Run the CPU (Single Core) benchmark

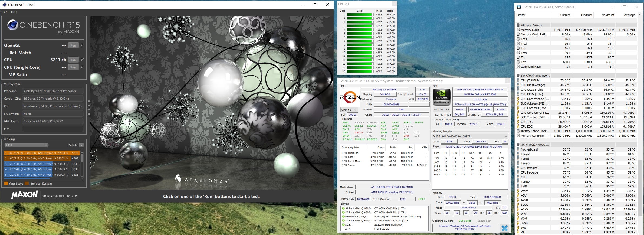[73, 67]
